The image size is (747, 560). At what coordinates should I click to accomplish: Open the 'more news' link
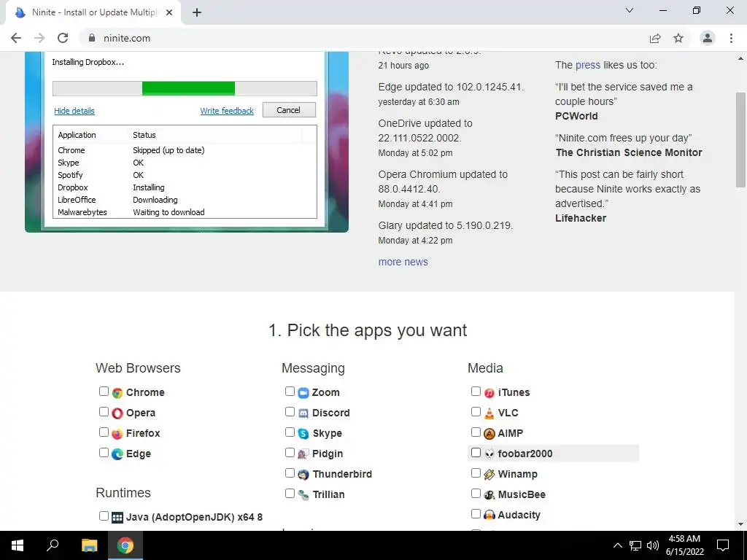tap(403, 262)
